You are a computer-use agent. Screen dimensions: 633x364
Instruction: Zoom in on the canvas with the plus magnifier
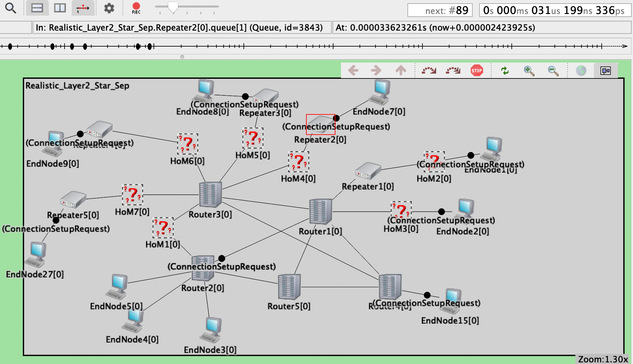[529, 70]
